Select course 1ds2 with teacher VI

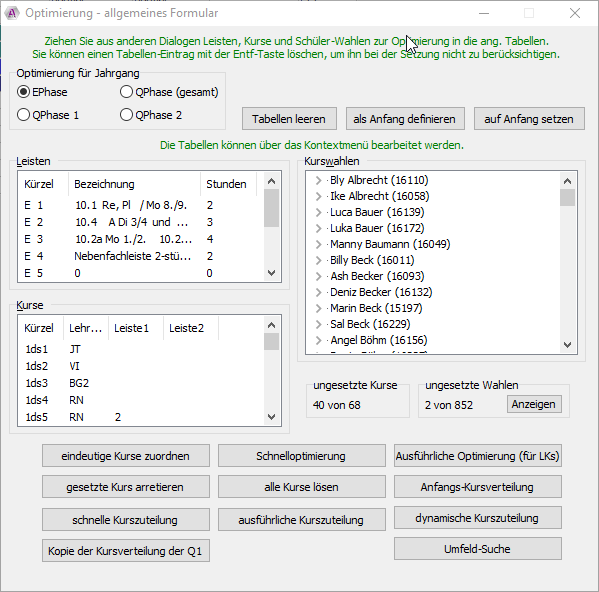[140, 366]
